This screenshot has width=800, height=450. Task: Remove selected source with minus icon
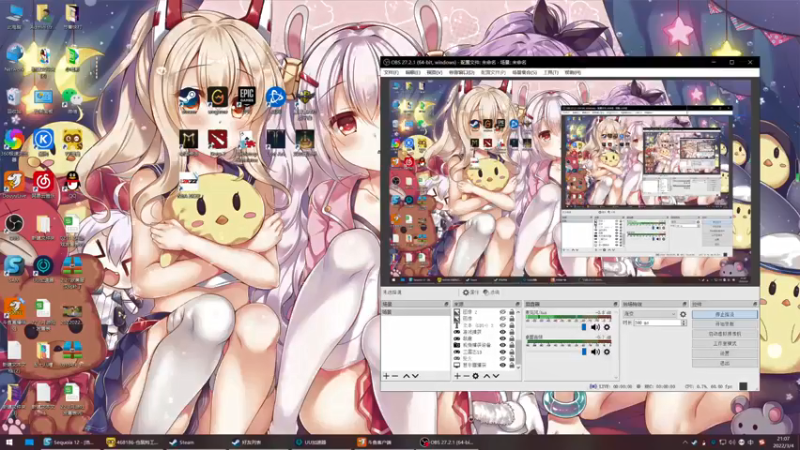pos(466,376)
